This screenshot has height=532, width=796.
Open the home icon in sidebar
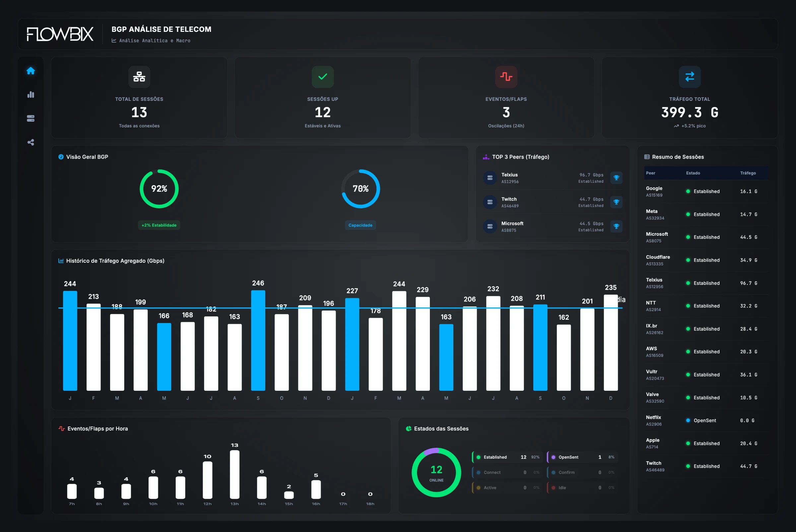pyautogui.click(x=31, y=71)
